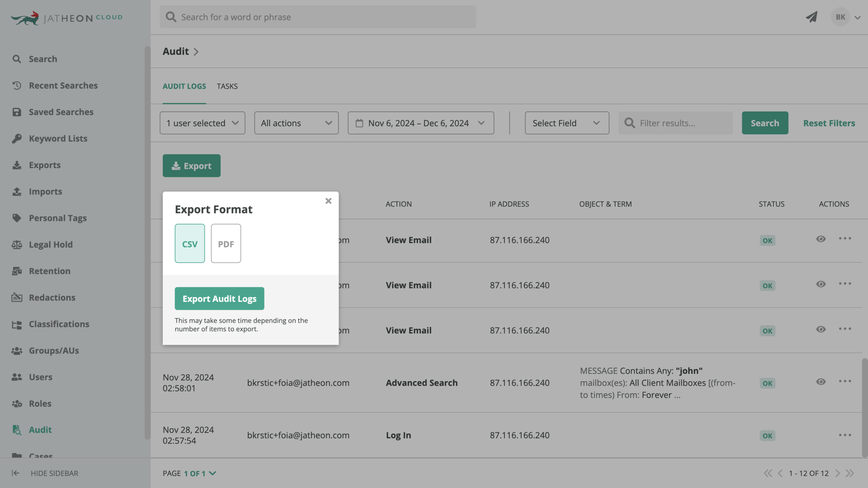Click the green Search button
This screenshot has width=868, height=488.
(765, 123)
